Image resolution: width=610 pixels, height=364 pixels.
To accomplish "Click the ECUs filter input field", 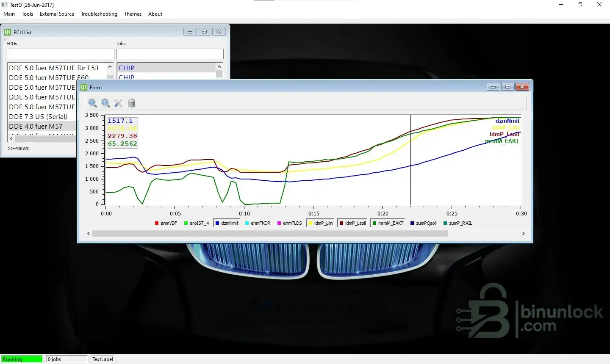I will click(x=61, y=54).
